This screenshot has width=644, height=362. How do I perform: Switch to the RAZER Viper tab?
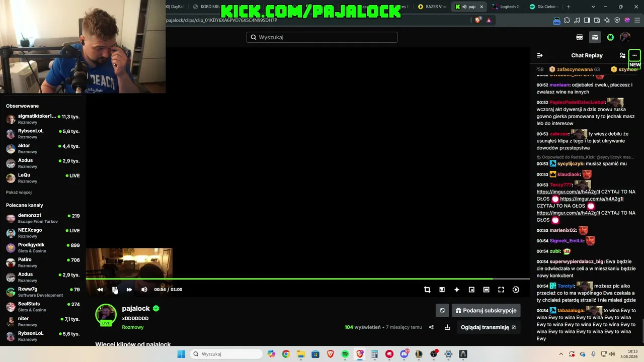click(x=432, y=7)
